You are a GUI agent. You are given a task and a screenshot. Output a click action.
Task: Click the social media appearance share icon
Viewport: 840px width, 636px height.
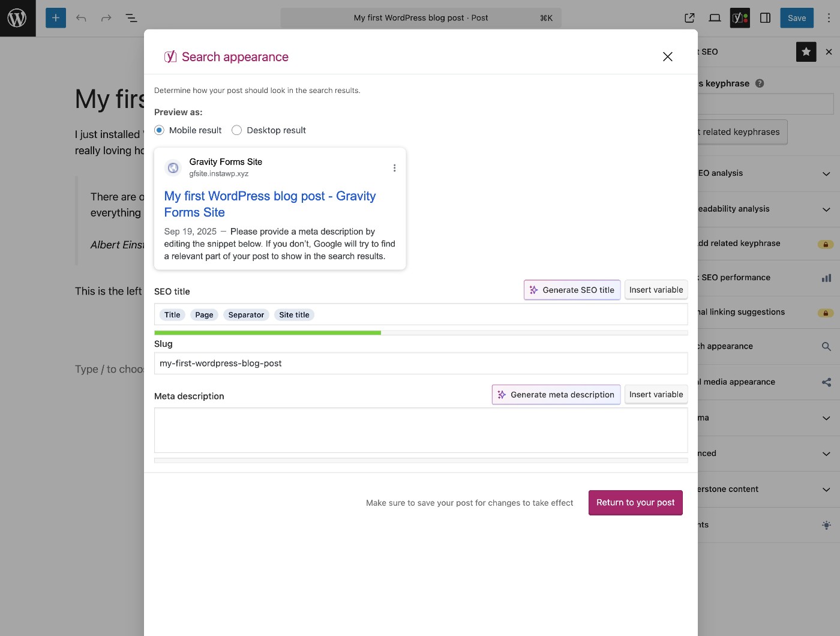click(826, 382)
